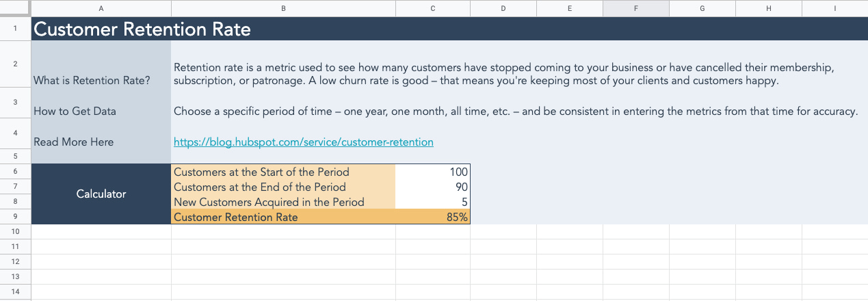Viewport: 868px width, 301px height.
Task: Select column C header
Action: coord(432,8)
